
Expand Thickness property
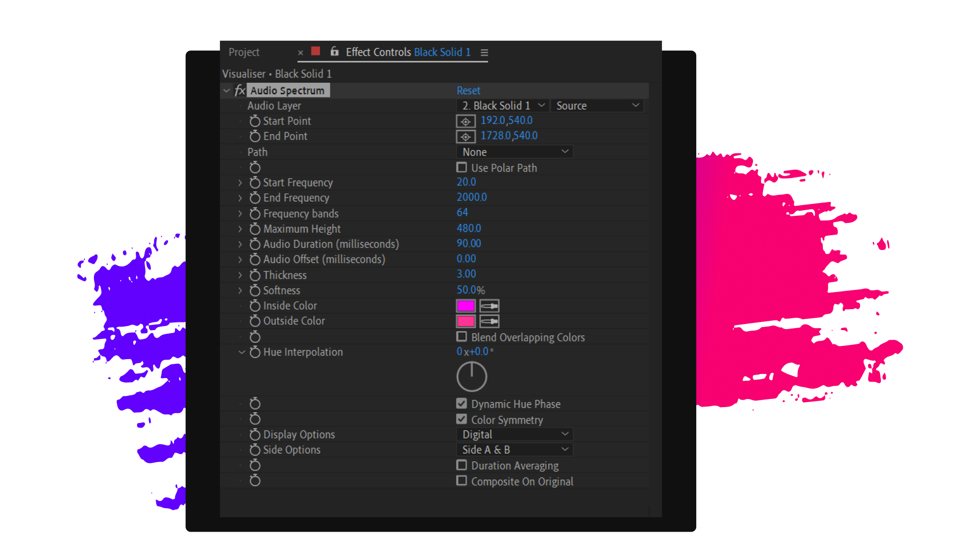pyautogui.click(x=240, y=275)
